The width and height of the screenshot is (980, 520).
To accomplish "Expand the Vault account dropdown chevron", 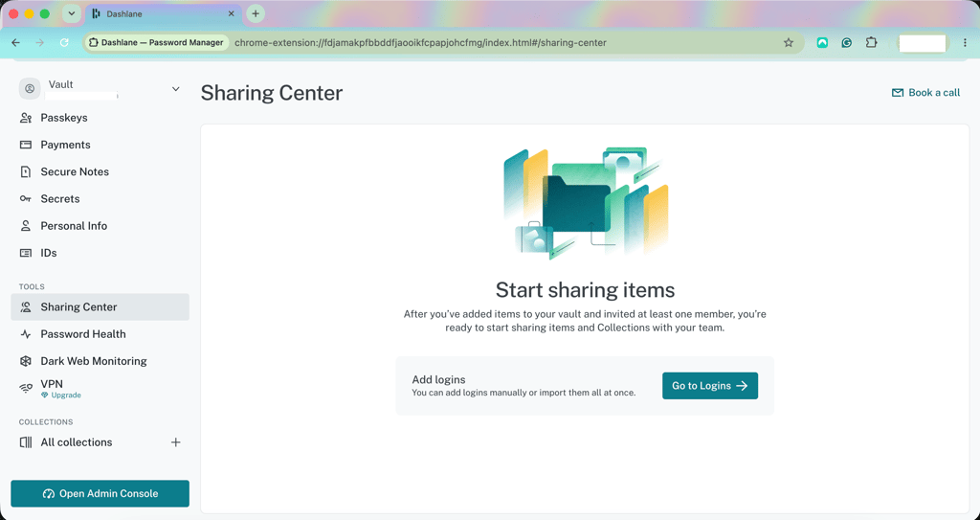I will tap(176, 89).
